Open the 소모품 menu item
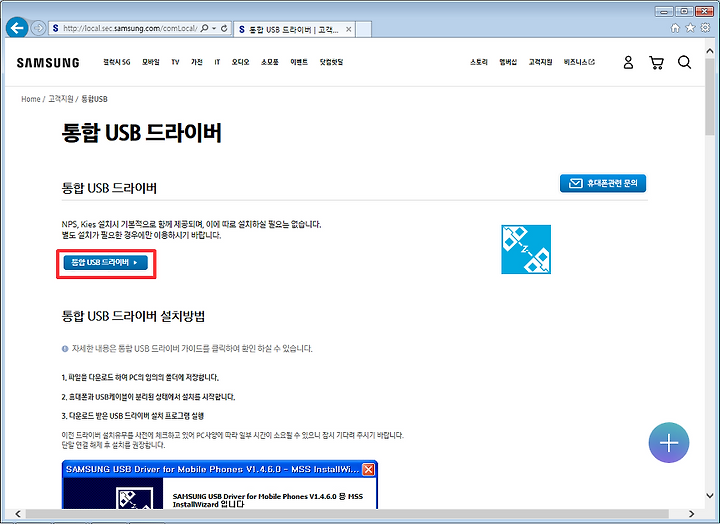This screenshot has width=720, height=524. (270, 62)
